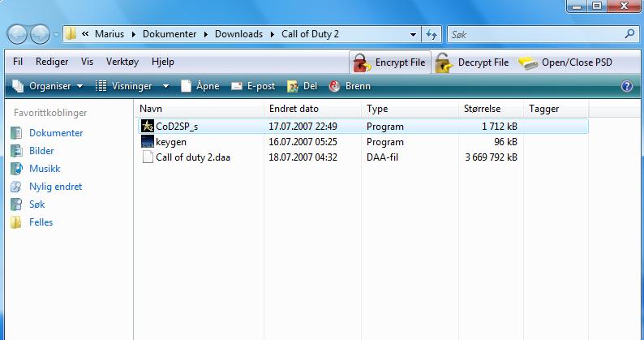Click the Brenn burn disc button
This screenshot has height=340, width=644.
pos(350,86)
